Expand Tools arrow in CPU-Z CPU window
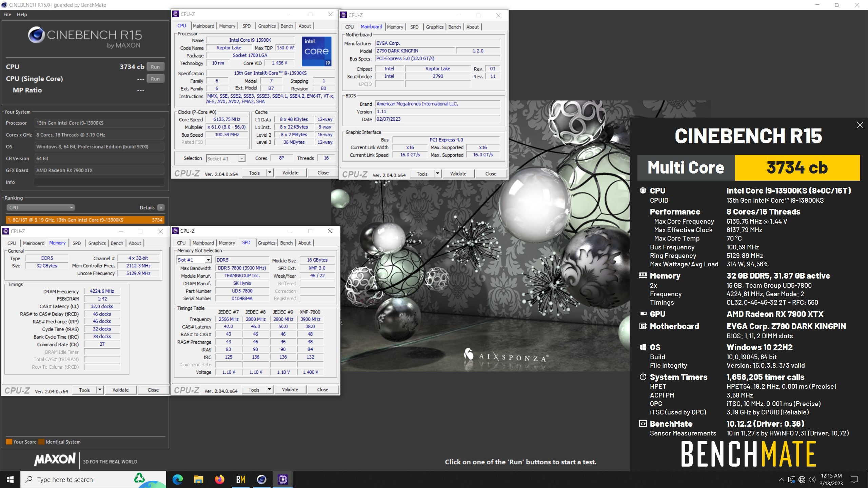Screen dimensions: 868x488 (x=270, y=172)
